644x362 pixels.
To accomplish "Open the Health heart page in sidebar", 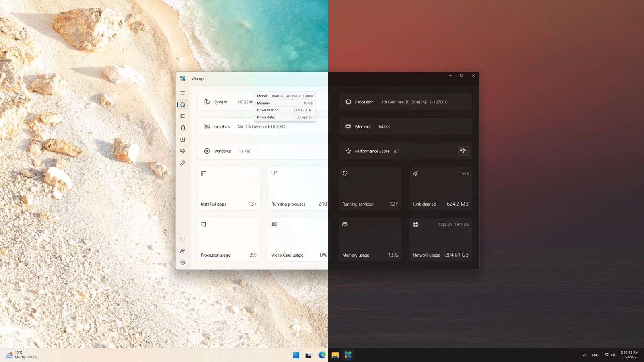I will pos(183,151).
